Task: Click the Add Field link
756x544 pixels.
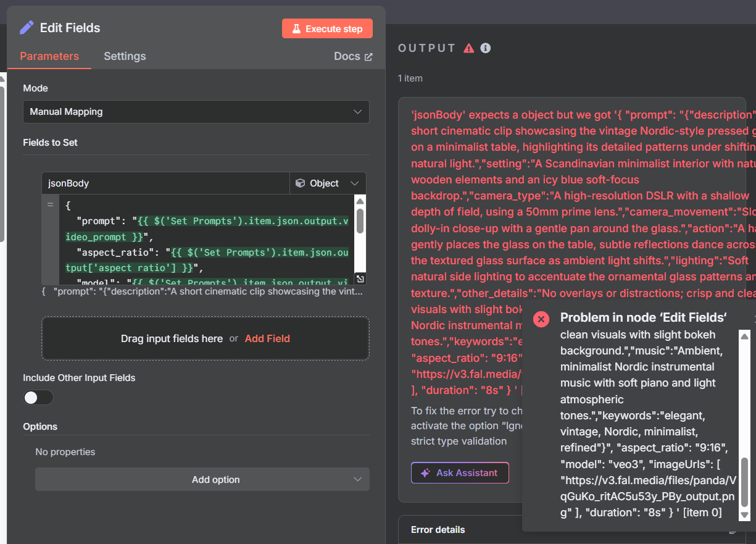Action: 267,338
